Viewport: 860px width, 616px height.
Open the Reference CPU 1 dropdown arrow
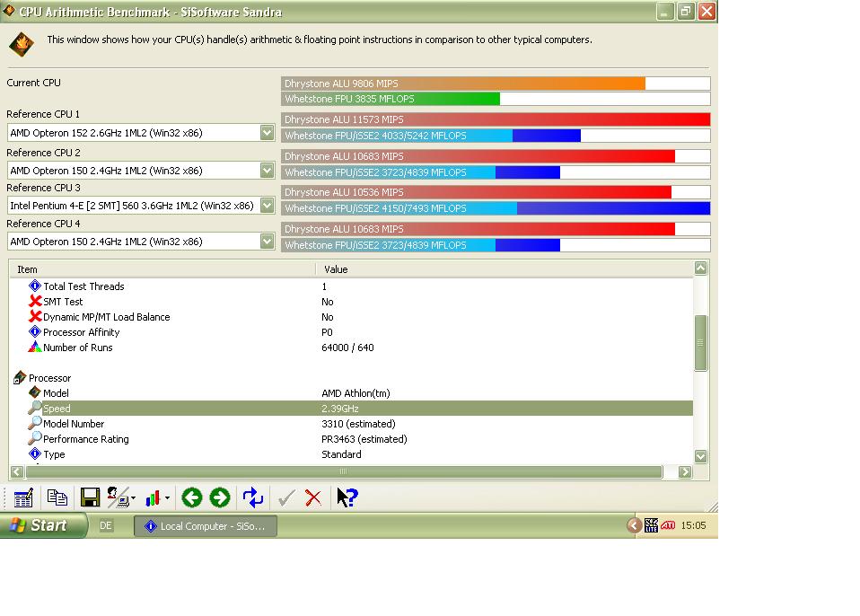tap(268, 132)
